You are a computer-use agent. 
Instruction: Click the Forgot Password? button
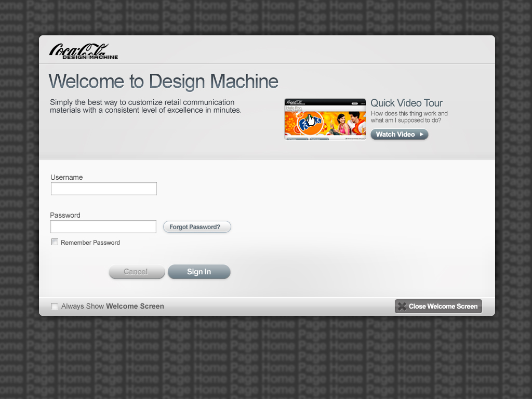pyautogui.click(x=197, y=227)
